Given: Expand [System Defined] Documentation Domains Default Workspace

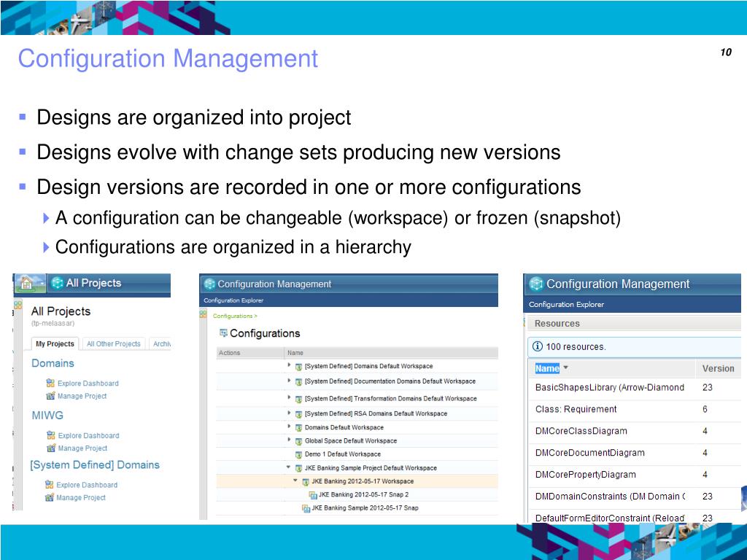Looking at the screenshot, I should [289, 381].
